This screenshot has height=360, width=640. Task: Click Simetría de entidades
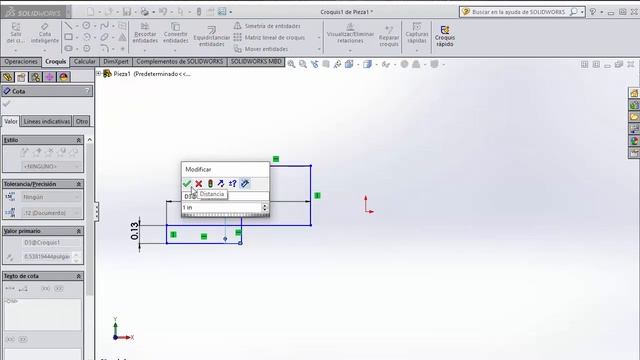(267, 26)
